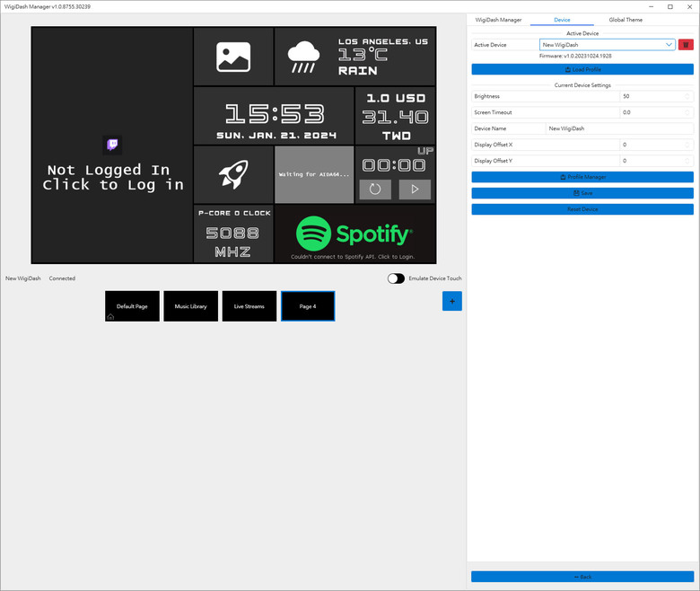
Task: Select the Default Page thumbnail
Action: click(132, 306)
